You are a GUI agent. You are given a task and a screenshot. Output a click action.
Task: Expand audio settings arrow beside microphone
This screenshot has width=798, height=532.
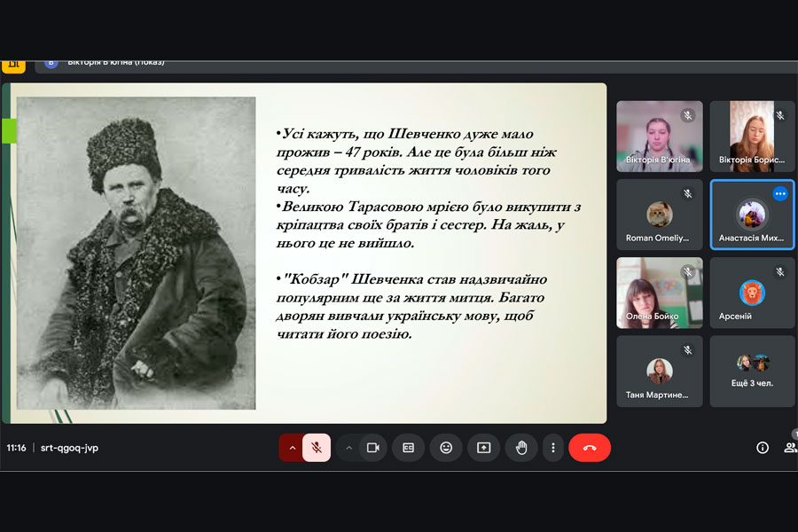292,448
